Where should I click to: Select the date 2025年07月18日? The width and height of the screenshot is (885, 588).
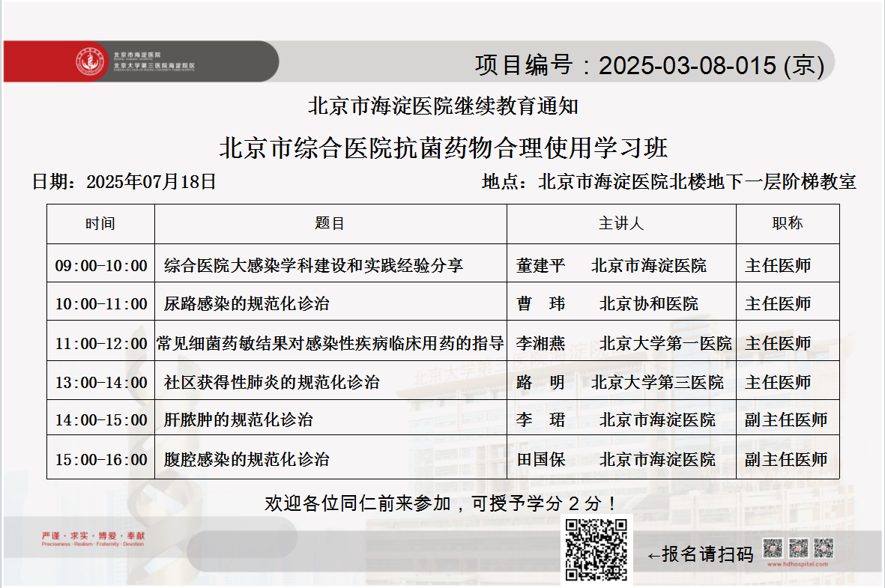pyautogui.click(x=151, y=182)
